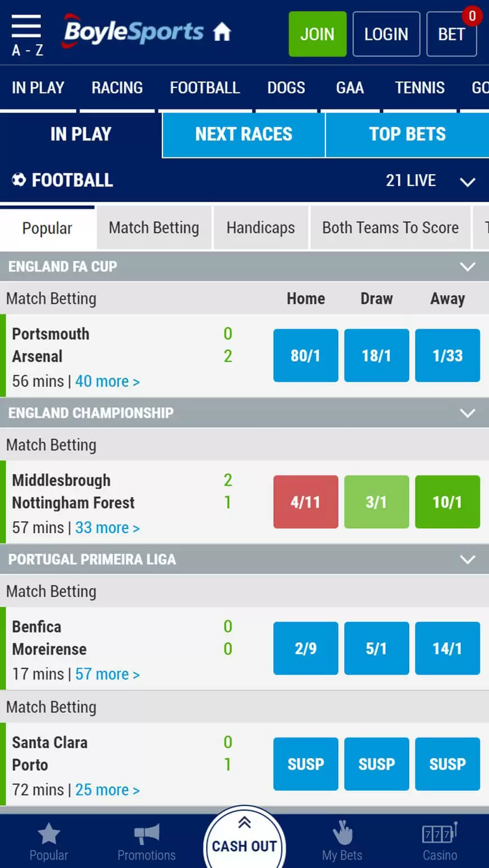Viewport: 489px width, 868px height.
Task: Collapse the England FA Cup section
Action: click(x=467, y=267)
